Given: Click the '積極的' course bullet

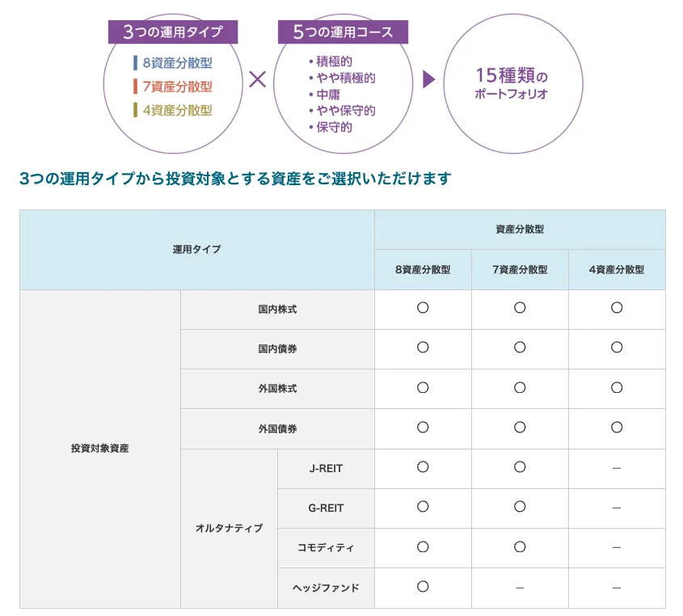Looking at the screenshot, I should (x=330, y=61).
